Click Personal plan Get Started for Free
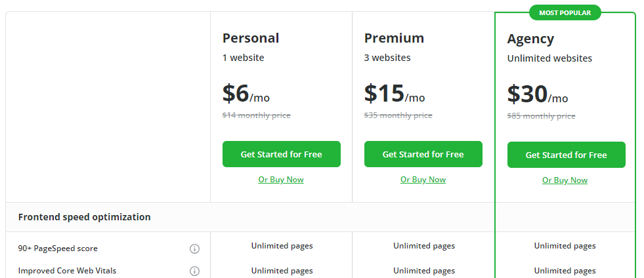The image size is (644, 278). tap(282, 154)
